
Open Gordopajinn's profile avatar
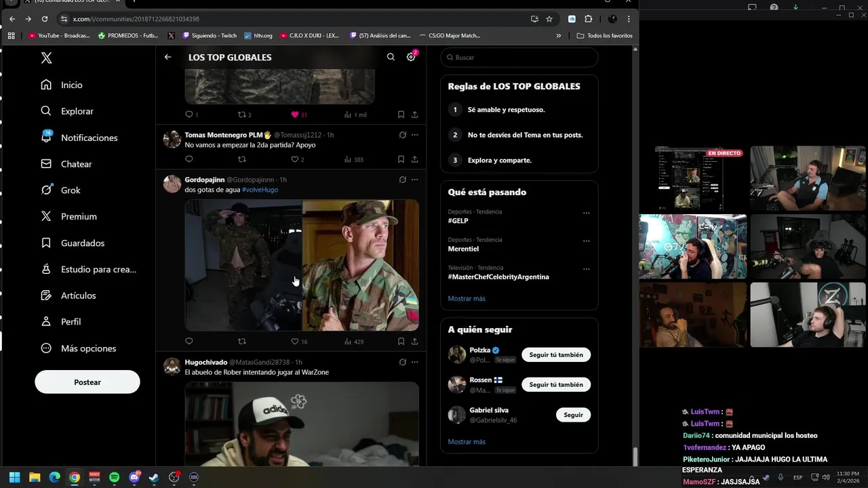[x=172, y=184]
